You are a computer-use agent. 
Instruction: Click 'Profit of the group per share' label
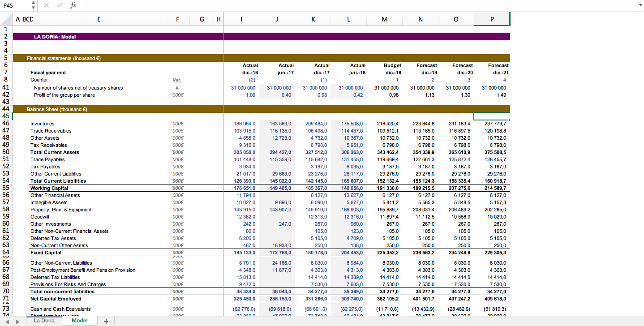(x=64, y=95)
